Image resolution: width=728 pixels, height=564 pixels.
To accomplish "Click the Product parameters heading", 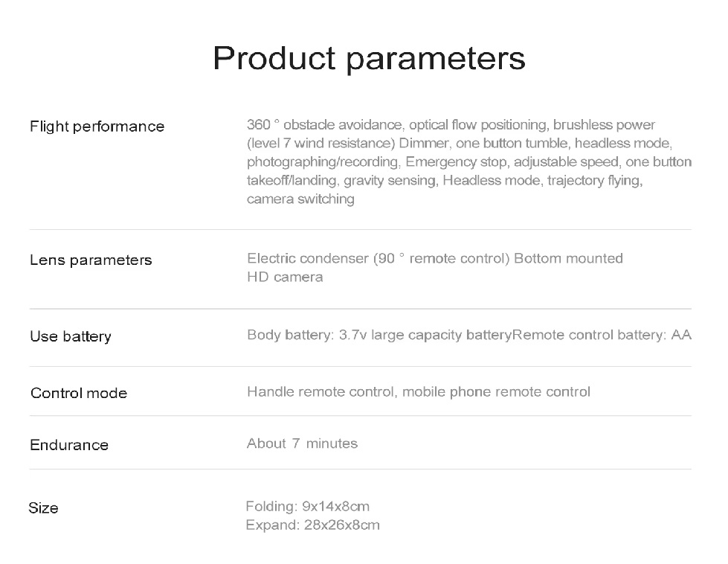I will tap(369, 59).
